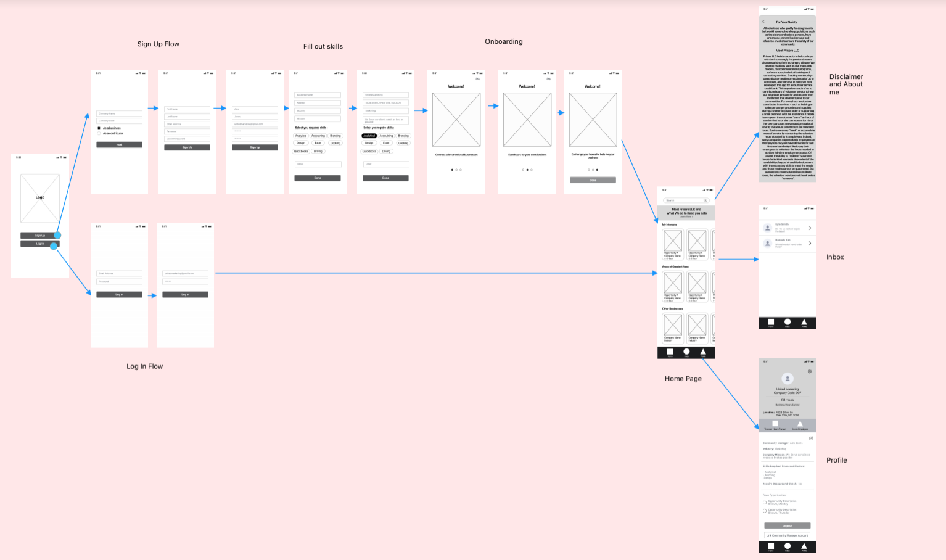Select the As a business radio button

(x=99, y=128)
